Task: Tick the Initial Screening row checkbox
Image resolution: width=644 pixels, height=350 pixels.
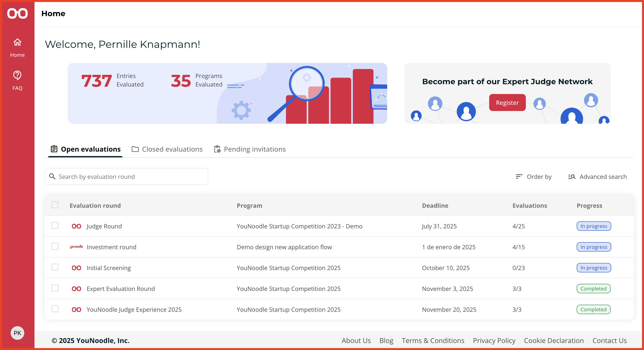Action: tap(55, 267)
